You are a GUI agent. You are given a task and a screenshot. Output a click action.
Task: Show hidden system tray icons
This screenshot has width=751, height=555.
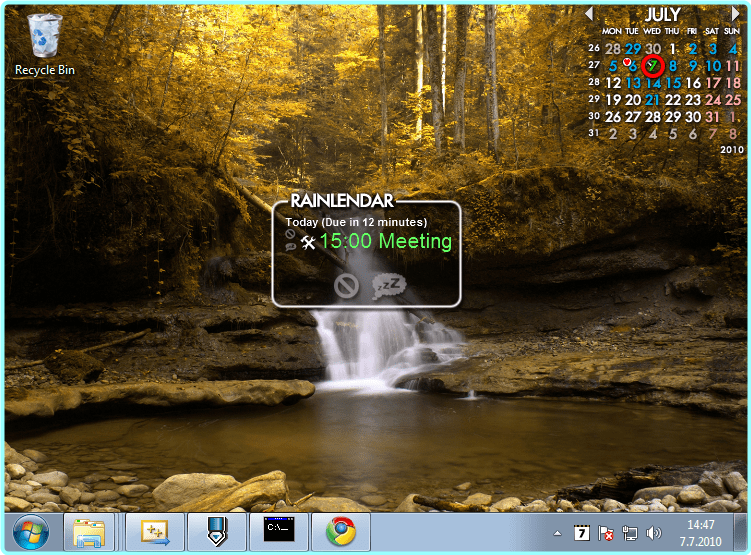(558, 532)
